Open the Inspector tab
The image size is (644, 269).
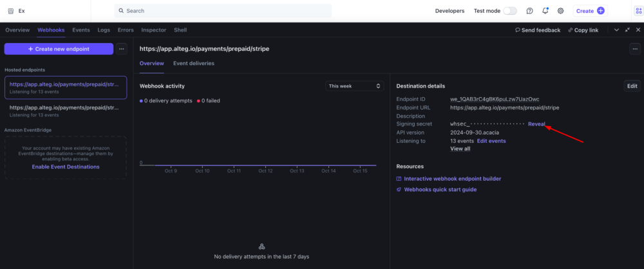[x=154, y=30]
